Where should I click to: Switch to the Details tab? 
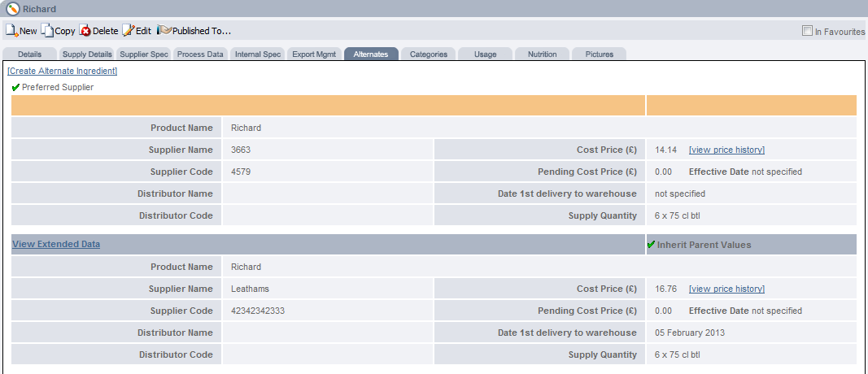29,54
